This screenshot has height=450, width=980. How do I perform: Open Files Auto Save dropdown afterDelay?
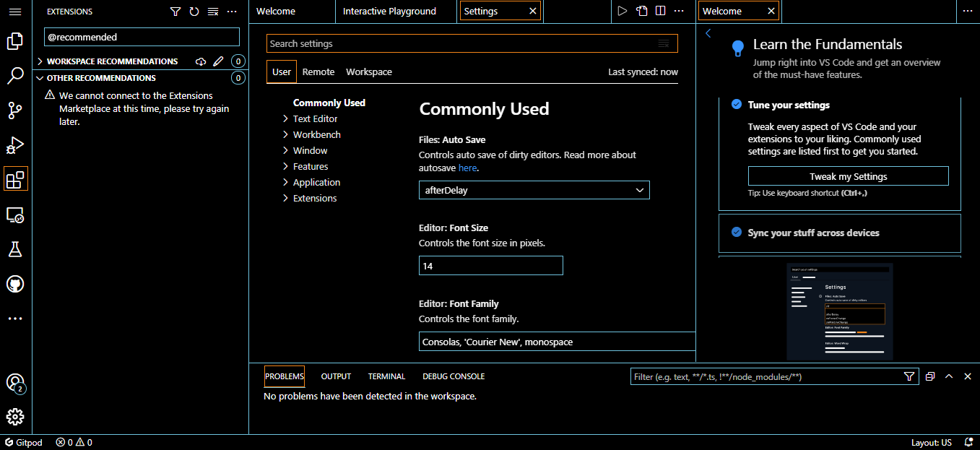pos(534,190)
